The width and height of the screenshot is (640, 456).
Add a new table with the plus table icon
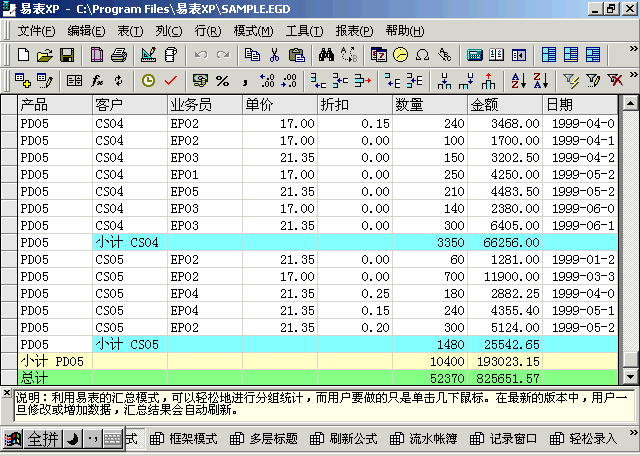[23, 80]
